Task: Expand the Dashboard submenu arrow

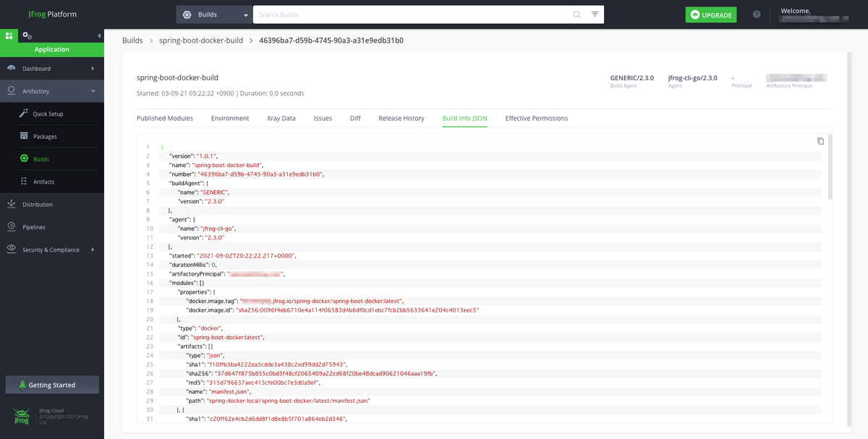Action: (x=93, y=68)
